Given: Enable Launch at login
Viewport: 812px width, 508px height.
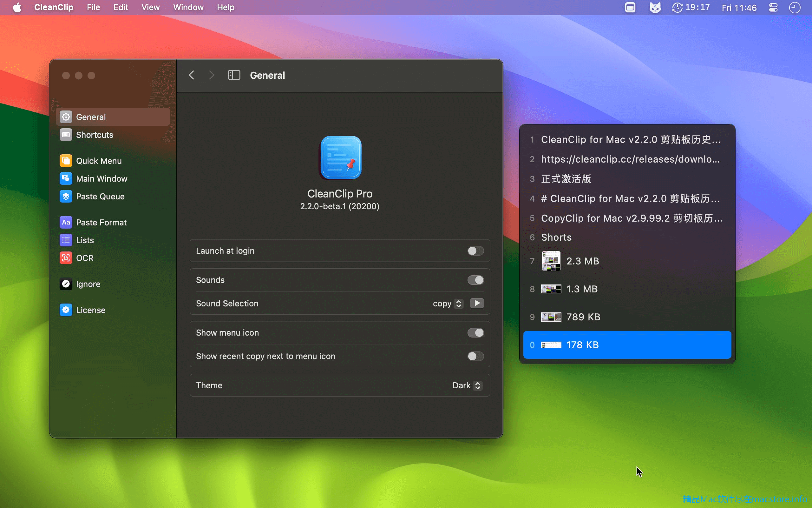Looking at the screenshot, I should coord(475,251).
